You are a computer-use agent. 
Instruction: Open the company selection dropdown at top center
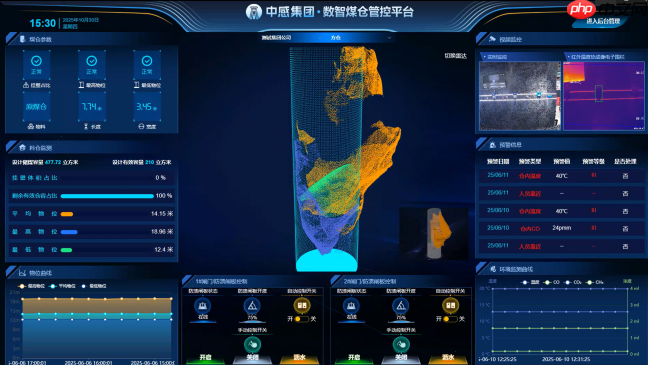292,38
